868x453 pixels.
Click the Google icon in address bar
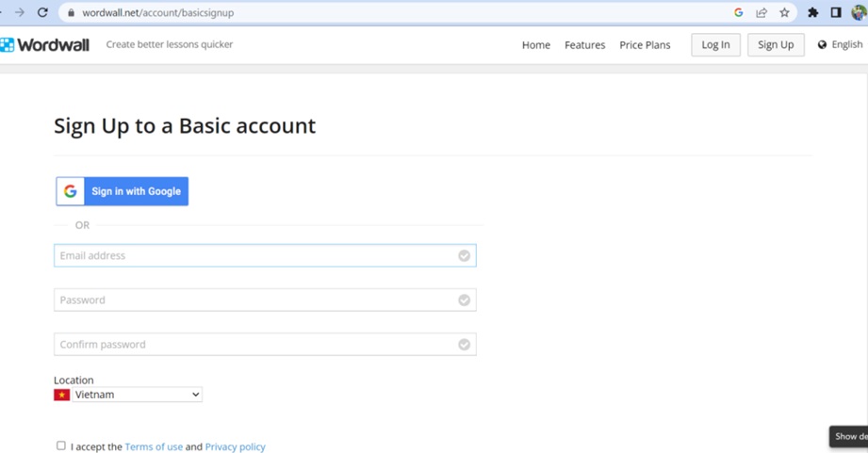click(x=739, y=12)
